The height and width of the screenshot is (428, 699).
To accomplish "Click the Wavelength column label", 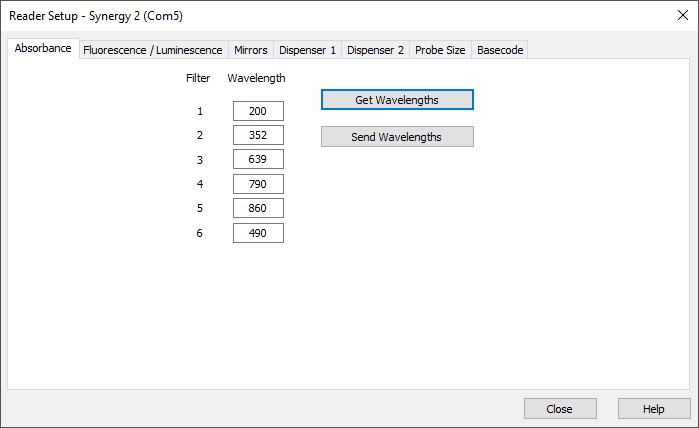I will [256, 78].
